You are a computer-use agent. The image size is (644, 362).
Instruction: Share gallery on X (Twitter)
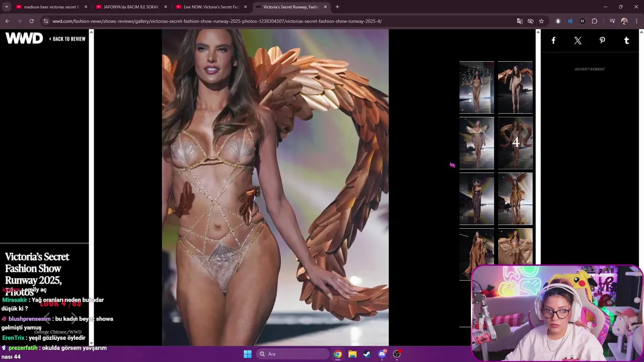tap(578, 41)
